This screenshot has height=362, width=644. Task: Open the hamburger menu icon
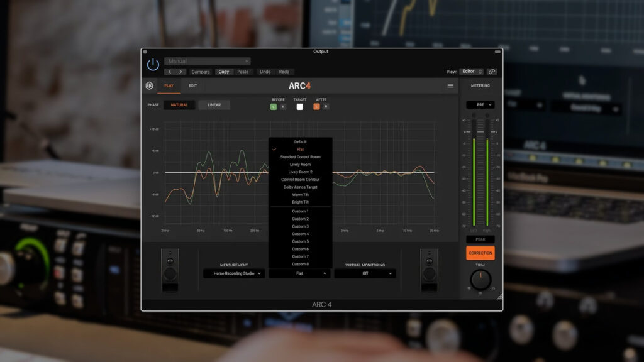point(450,85)
